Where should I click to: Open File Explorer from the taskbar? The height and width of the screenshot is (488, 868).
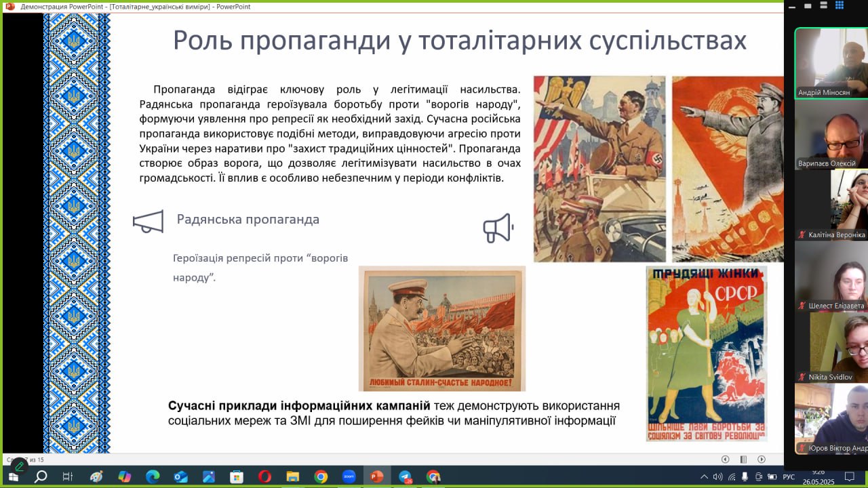click(293, 476)
